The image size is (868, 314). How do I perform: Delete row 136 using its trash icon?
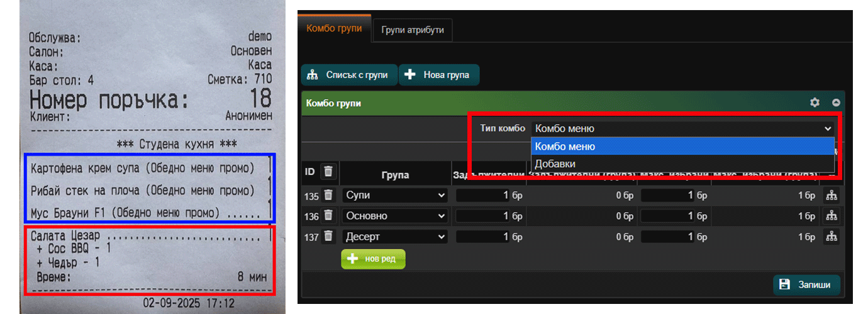click(x=328, y=216)
